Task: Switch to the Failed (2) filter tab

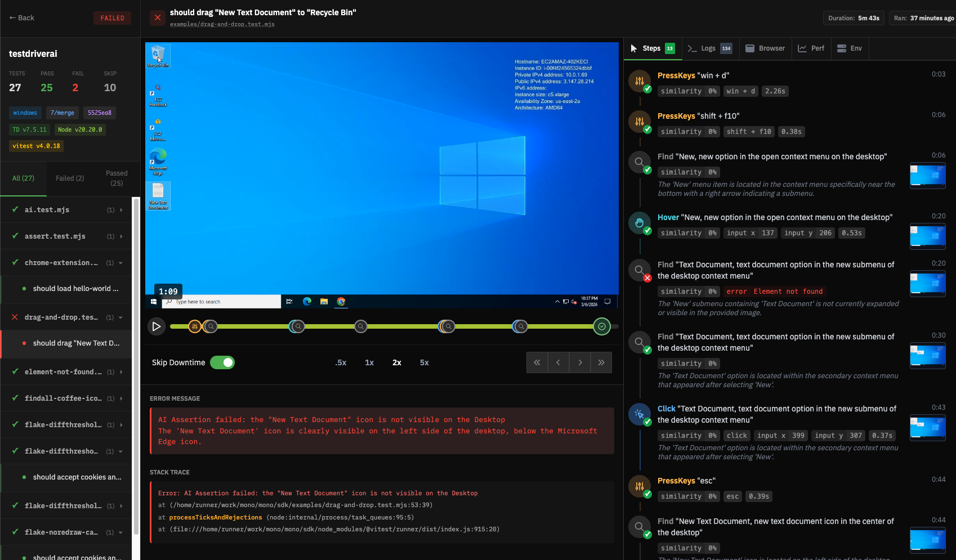Action: [69, 178]
